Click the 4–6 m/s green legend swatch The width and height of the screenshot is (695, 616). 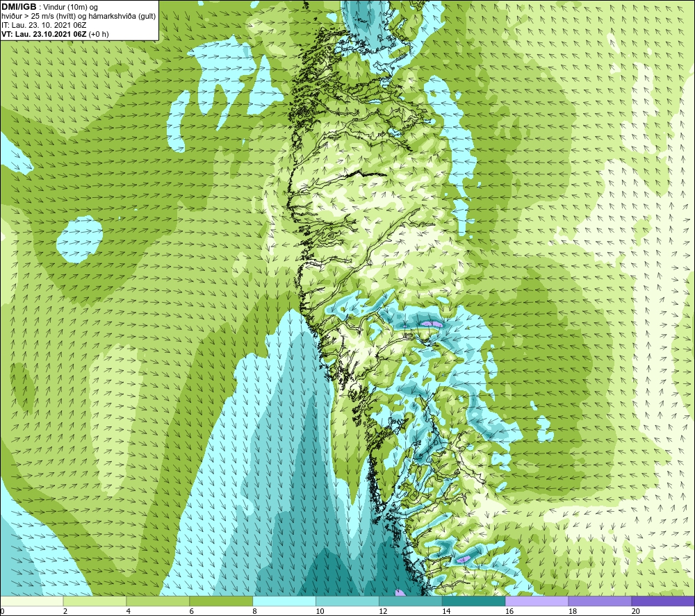click(x=158, y=601)
